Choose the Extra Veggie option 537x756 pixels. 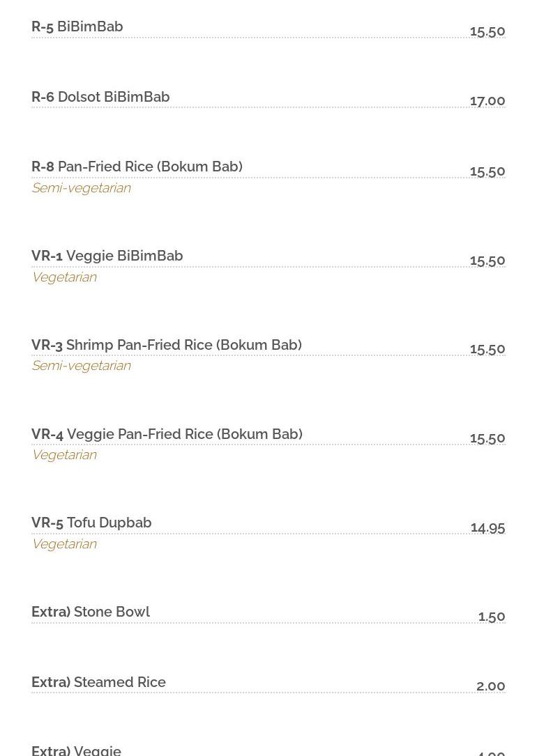click(x=77, y=750)
